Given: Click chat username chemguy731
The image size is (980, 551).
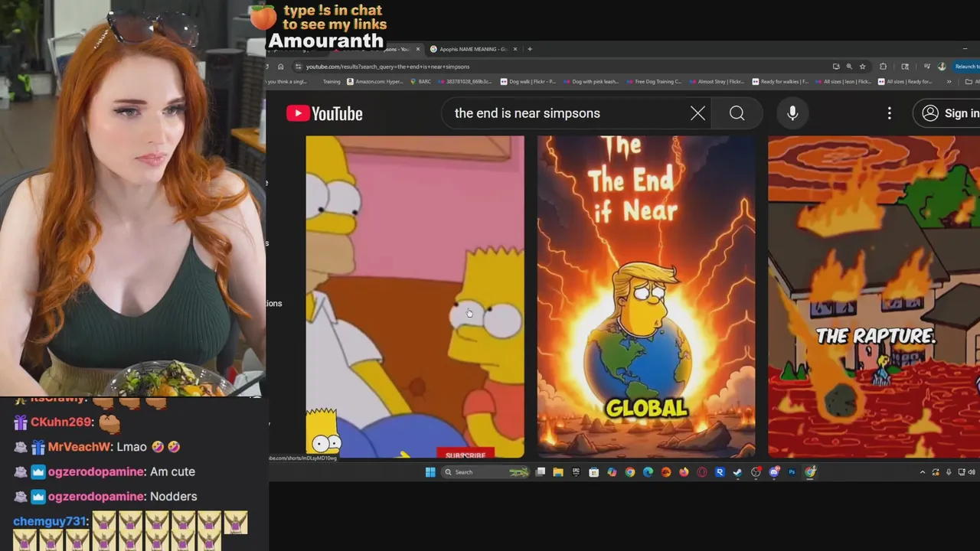Looking at the screenshot, I should (49, 521).
